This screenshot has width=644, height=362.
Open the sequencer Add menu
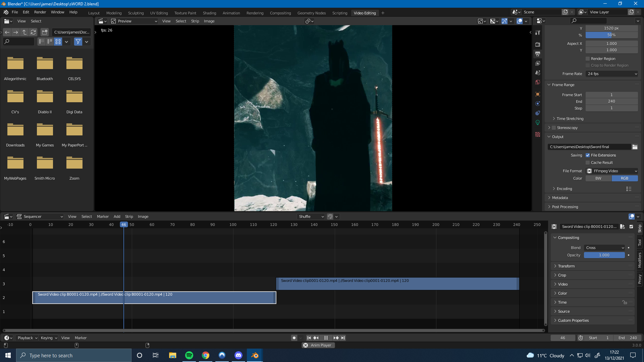[117, 217]
